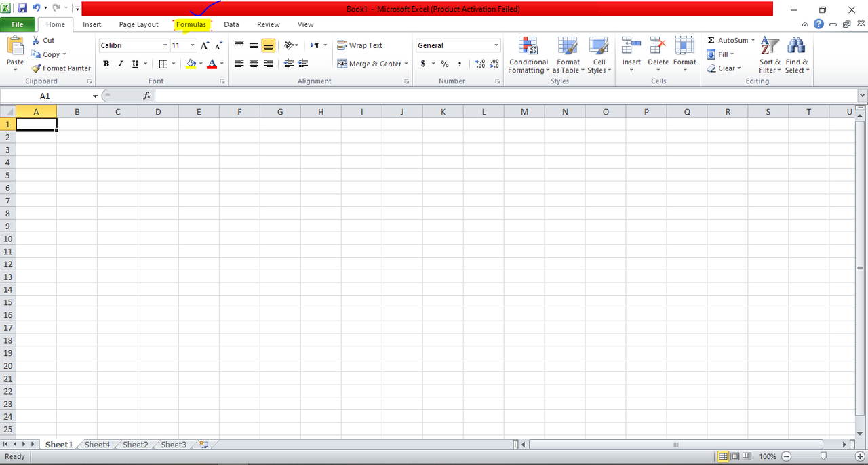This screenshot has height=465, width=868.
Task: Open Format as Table gallery
Action: [568, 56]
